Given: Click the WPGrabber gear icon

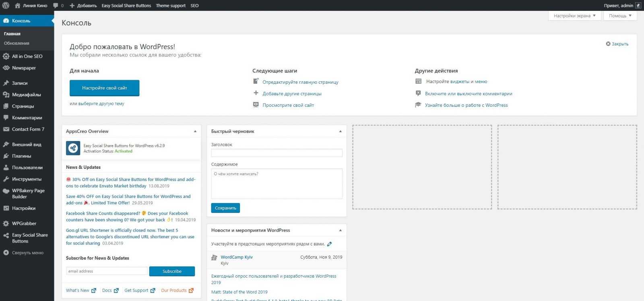Looking at the screenshot, I should point(6,224).
